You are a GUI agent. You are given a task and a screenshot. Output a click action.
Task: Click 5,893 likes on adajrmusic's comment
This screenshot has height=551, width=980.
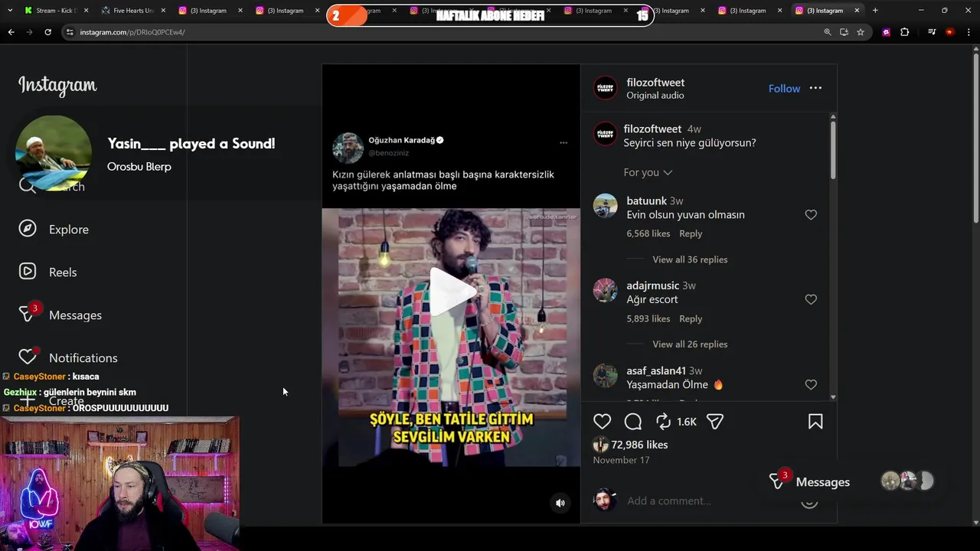pyautogui.click(x=648, y=319)
